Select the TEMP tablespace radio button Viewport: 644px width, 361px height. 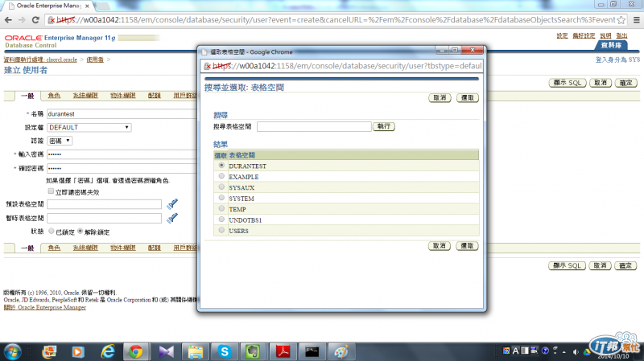click(x=221, y=208)
